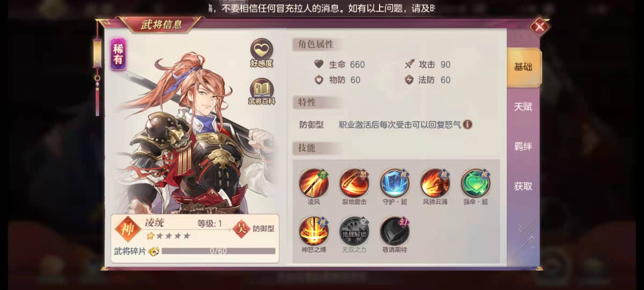Viewport: 644px width, 290px height.
Task: Switch to the 基础 tab
Action: tap(523, 67)
